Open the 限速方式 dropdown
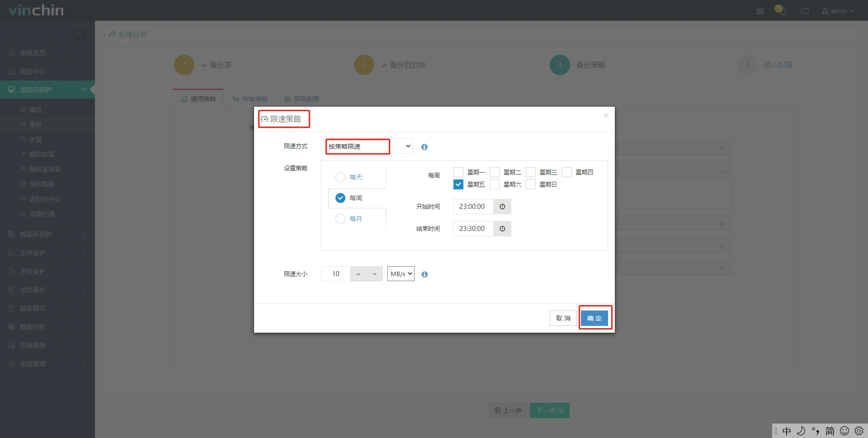 click(367, 146)
